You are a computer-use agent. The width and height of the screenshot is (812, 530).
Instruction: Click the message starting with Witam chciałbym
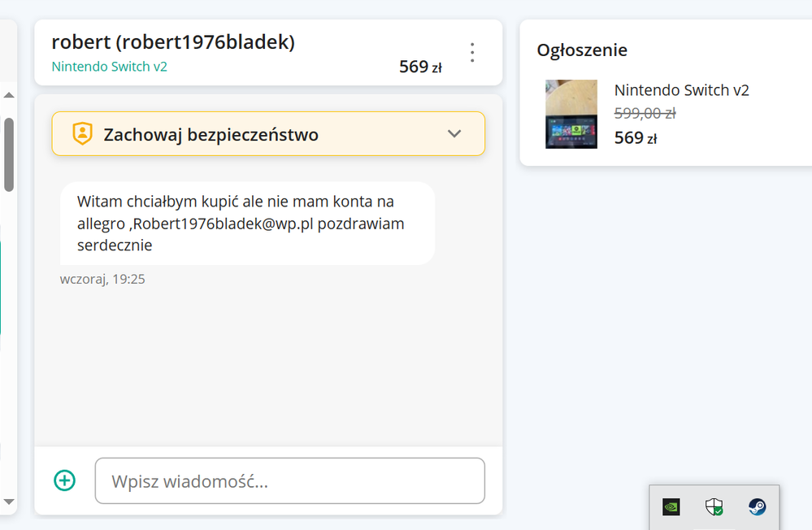coord(248,224)
